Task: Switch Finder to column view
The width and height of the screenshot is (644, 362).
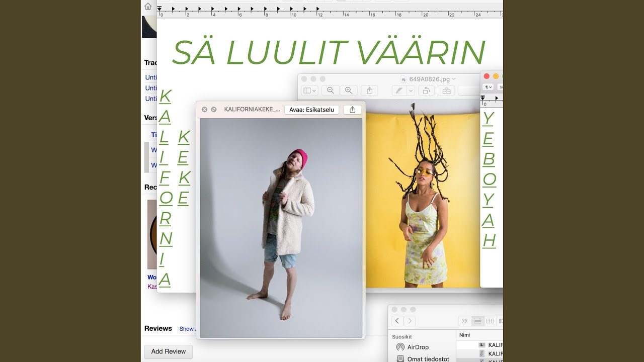Action: [490, 321]
